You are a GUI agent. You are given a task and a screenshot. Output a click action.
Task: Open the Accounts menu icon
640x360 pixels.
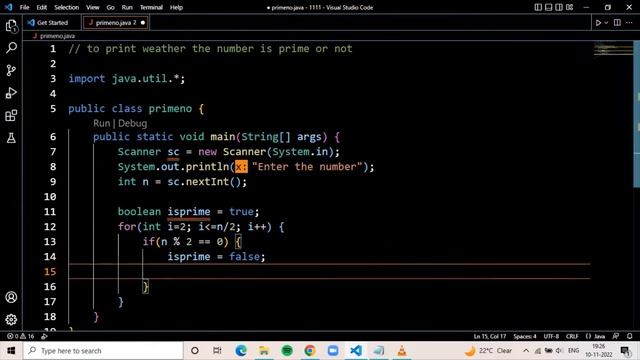(x=11, y=297)
